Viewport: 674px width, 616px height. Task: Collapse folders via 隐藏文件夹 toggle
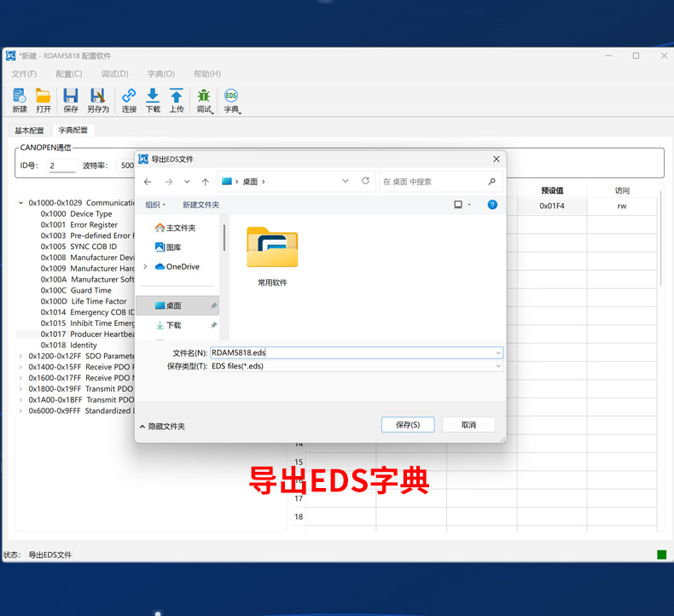[x=162, y=426]
